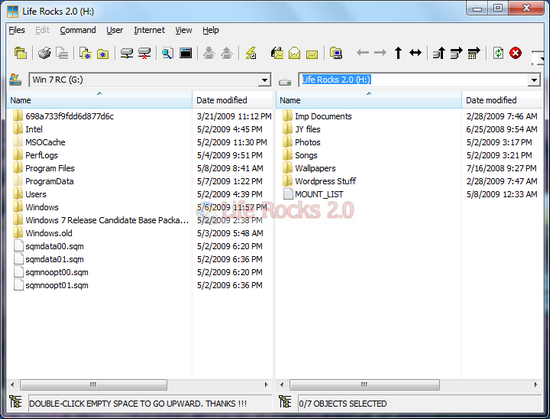Open the Internet menu
The height and width of the screenshot is (419, 550).
coord(149,30)
